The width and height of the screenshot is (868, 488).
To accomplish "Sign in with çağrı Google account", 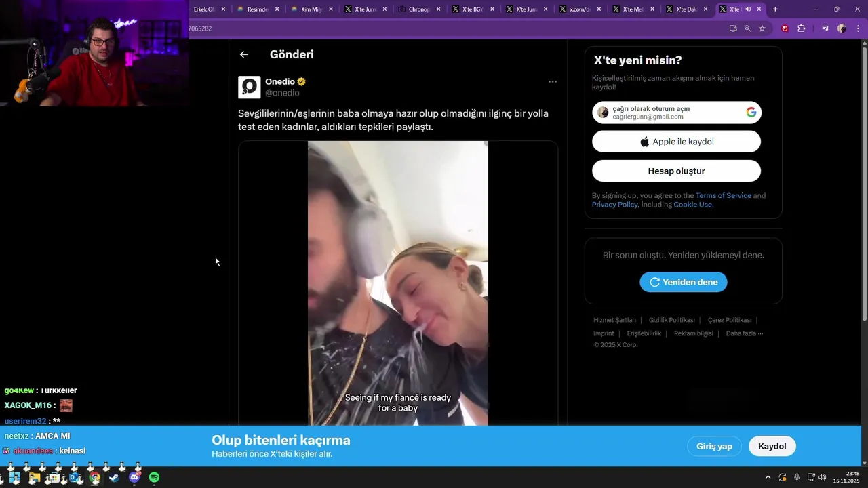I will 677,113.
